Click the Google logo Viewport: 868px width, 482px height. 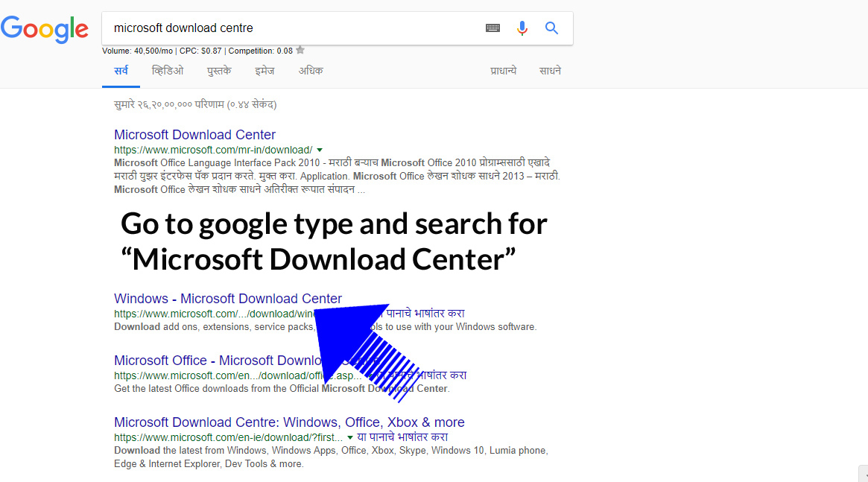click(x=44, y=29)
